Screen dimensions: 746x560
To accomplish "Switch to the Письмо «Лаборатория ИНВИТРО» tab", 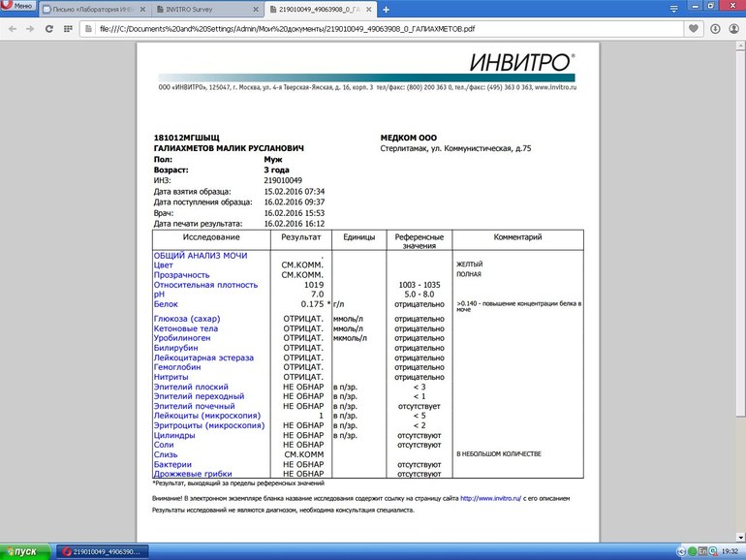I will click(x=87, y=9).
